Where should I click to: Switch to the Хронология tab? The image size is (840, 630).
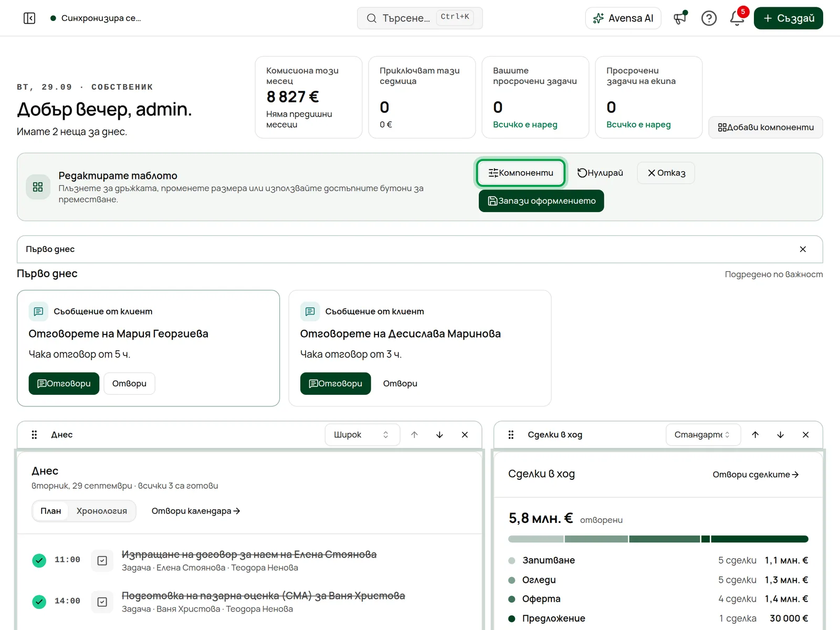tap(102, 511)
